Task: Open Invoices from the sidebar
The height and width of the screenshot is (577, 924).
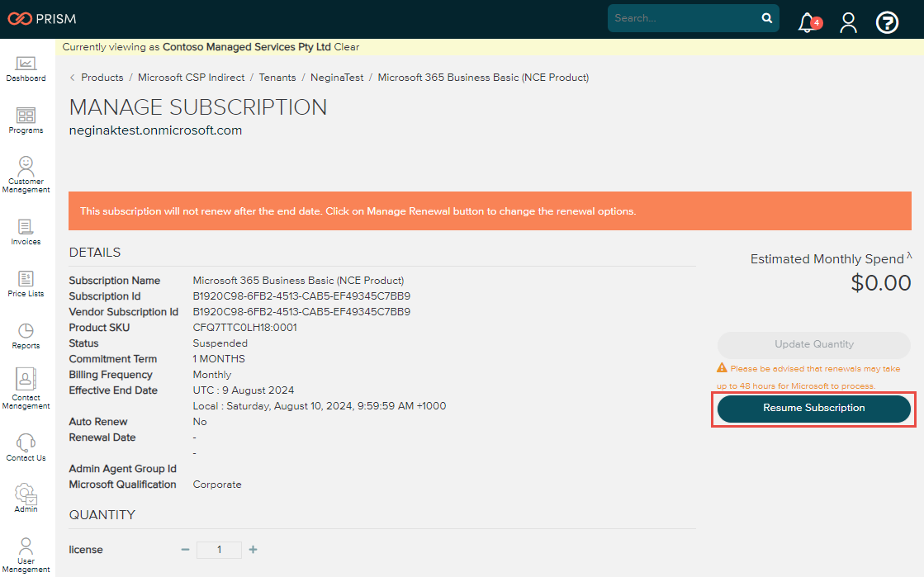Action: (26, 232)
